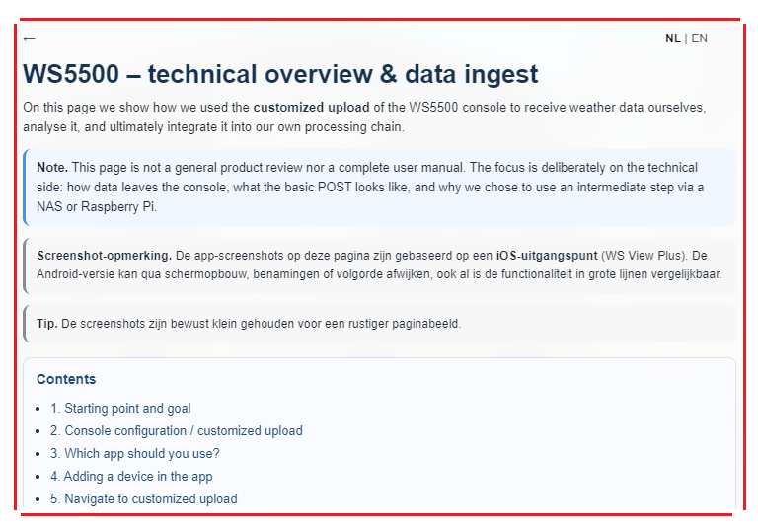Jump to '2. Console configuration / customized upload'
This screenshot has height=532, width=758.
pyautogui.click(x=177, y=431)
